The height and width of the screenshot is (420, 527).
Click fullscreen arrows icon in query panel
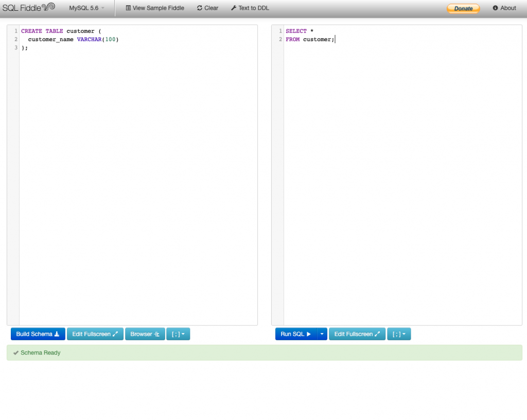378,334
